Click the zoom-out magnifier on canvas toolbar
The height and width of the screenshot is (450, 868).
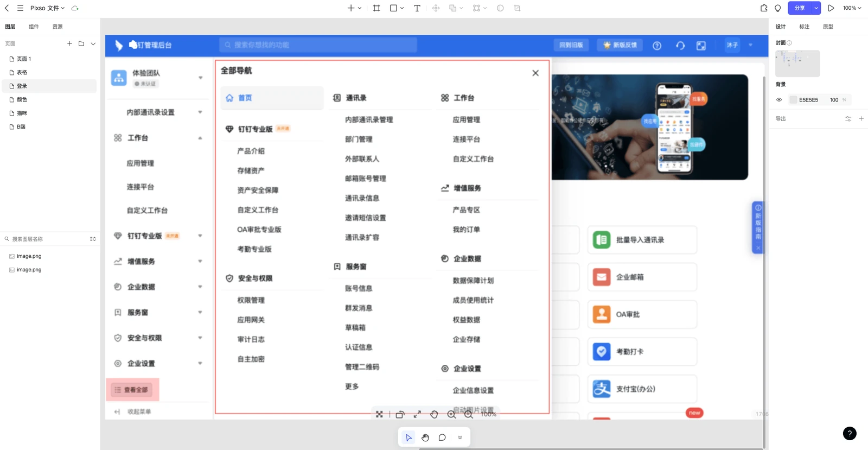point(469,414)
